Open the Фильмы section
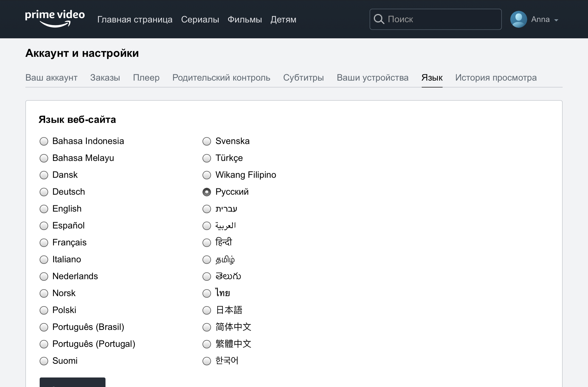This screenshot has width=588, height=387. (245, 20)
